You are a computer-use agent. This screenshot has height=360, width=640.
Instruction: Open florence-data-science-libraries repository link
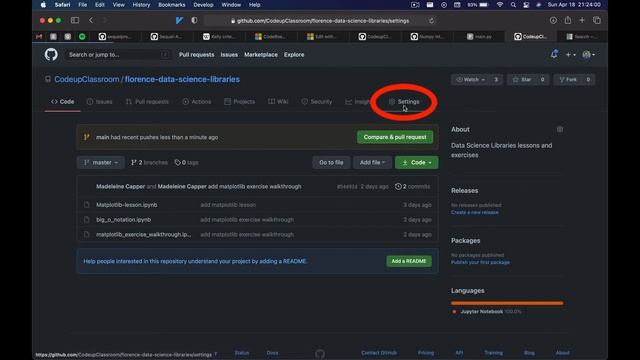[182, 79]
